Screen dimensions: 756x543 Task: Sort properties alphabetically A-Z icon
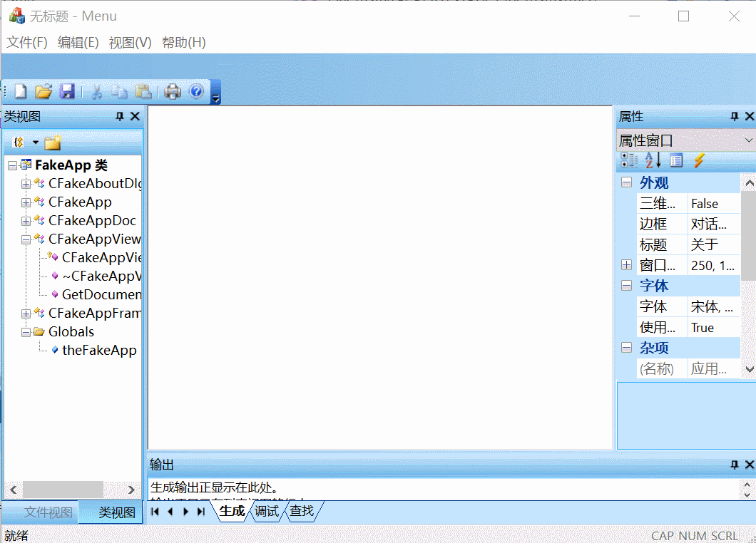point(653,160)
